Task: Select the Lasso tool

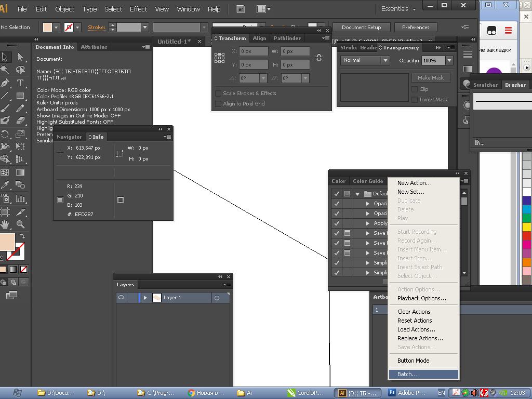Action: 20,70
